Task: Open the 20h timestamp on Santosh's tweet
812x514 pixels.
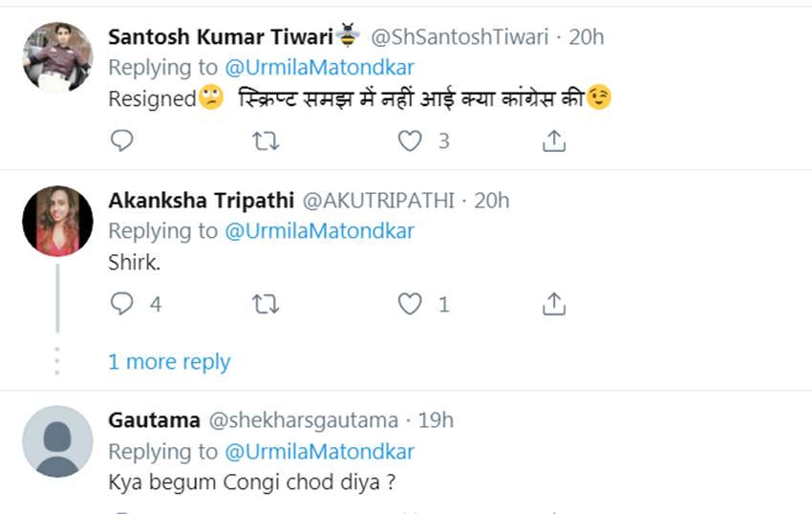Action: tap(587, 37)
